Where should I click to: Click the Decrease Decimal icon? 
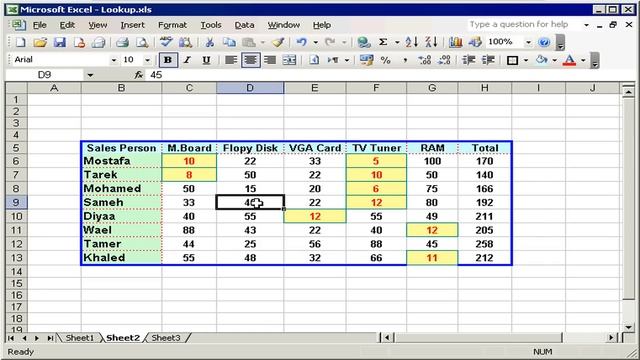pos(444,60)
